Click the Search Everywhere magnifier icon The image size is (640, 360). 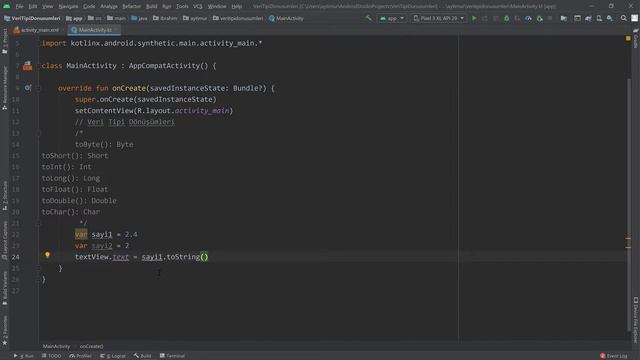pyautogui.click(x=623, y=18)
